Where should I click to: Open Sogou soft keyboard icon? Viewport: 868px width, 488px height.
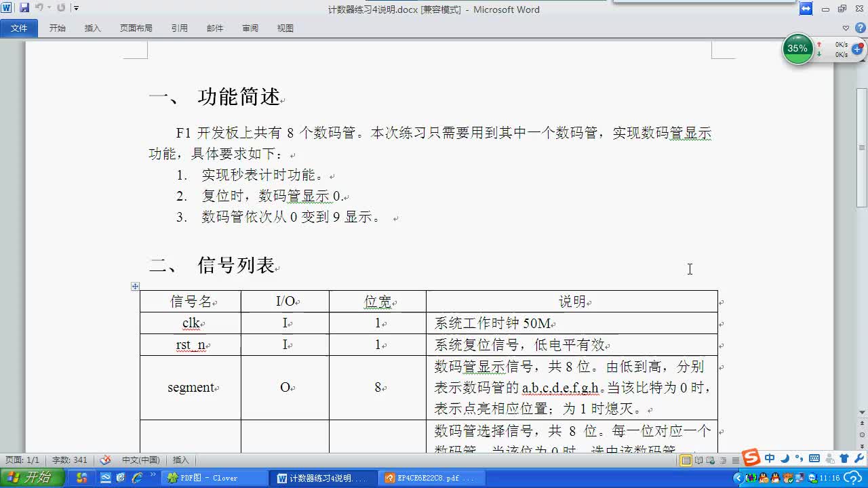tap(814, 458)
